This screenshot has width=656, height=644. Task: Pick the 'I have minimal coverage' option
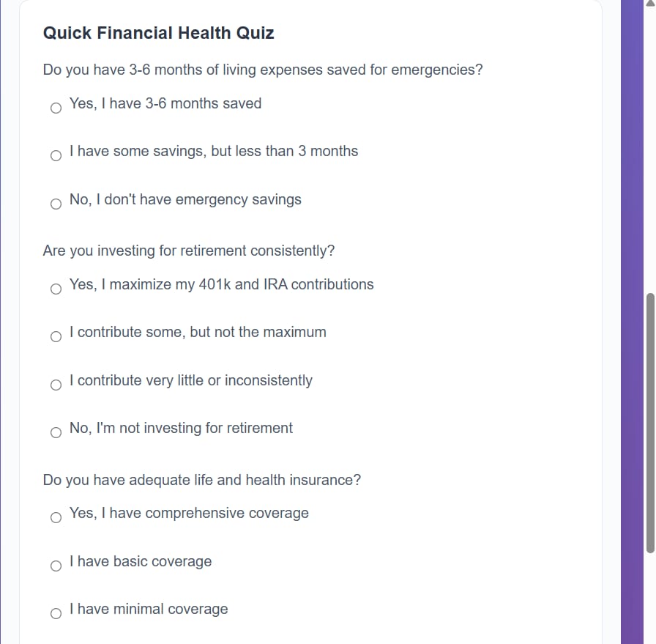(56, 613)
